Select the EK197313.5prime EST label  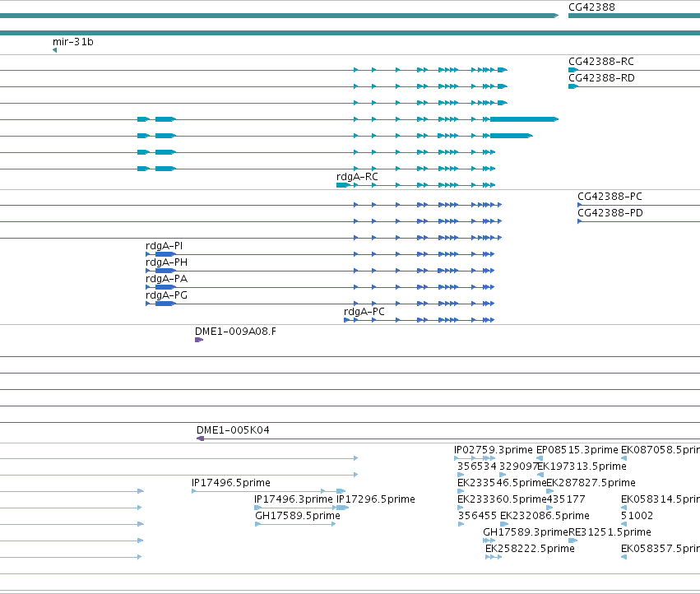pyautogui.click(x=582, y=466)
